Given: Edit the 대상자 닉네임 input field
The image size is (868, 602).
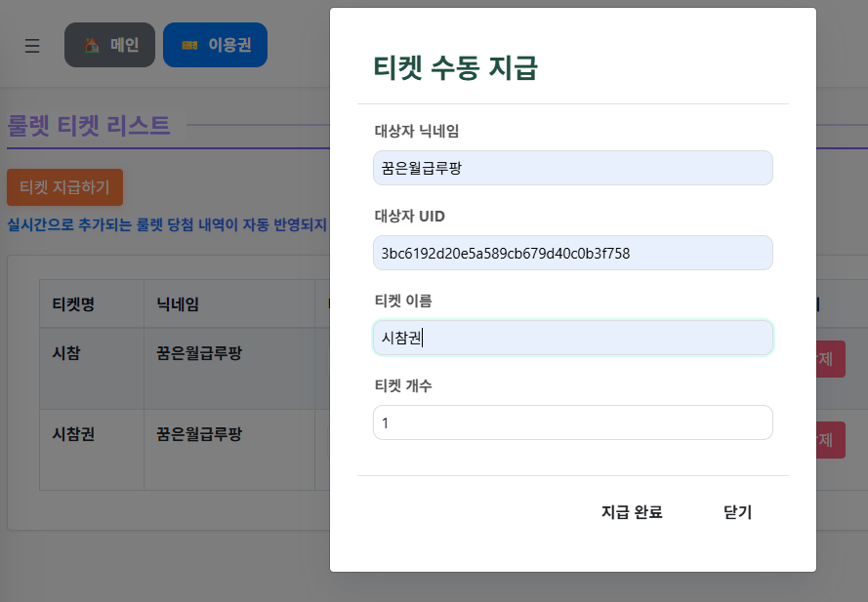Looking at the screenshot, I should pyautogui.click(x=573, y=168).
